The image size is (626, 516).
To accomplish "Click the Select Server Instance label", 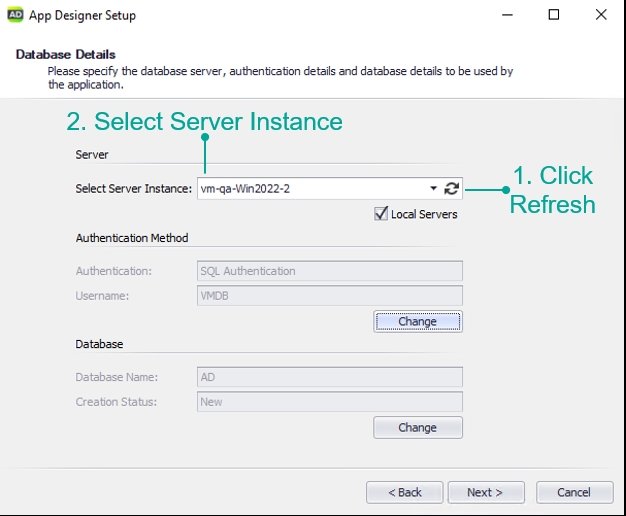I will [134, 189].
